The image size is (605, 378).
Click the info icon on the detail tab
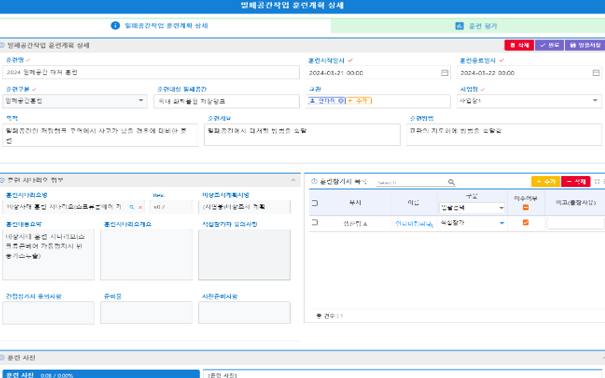tap(115, 25)
